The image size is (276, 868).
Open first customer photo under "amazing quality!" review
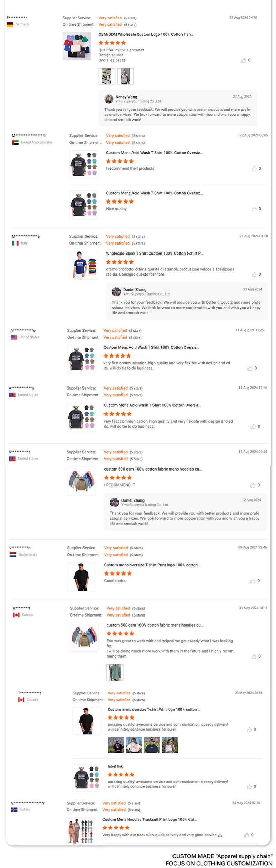point(116,745)
